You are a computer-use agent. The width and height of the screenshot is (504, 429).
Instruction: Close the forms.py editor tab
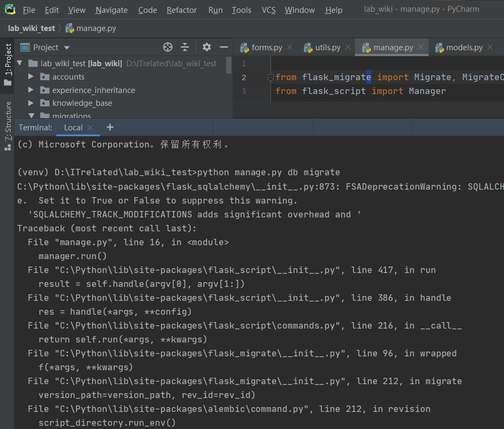tap(290, 48)
